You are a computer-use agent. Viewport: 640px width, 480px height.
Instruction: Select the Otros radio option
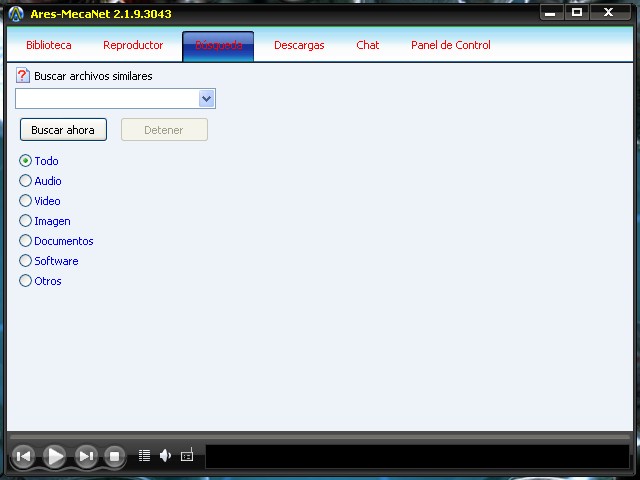pyautogui.click(x=25, y=281)
